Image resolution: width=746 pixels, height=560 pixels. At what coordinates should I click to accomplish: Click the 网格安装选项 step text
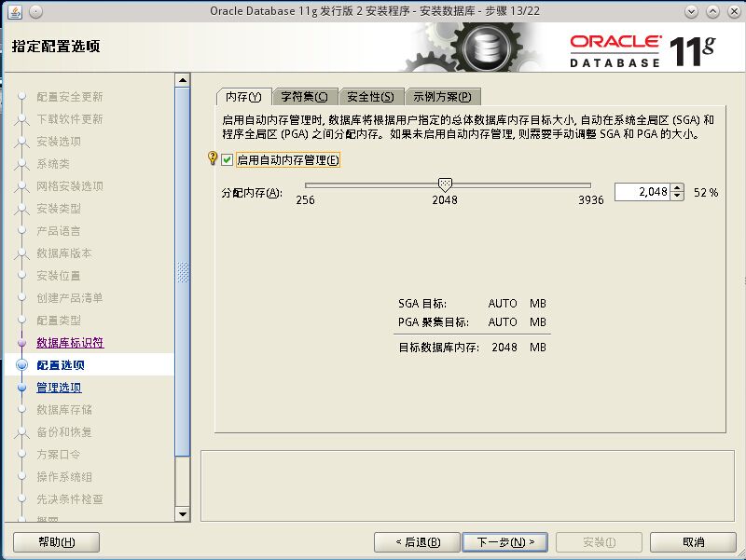pyautogui.click(x=70, y=186)
